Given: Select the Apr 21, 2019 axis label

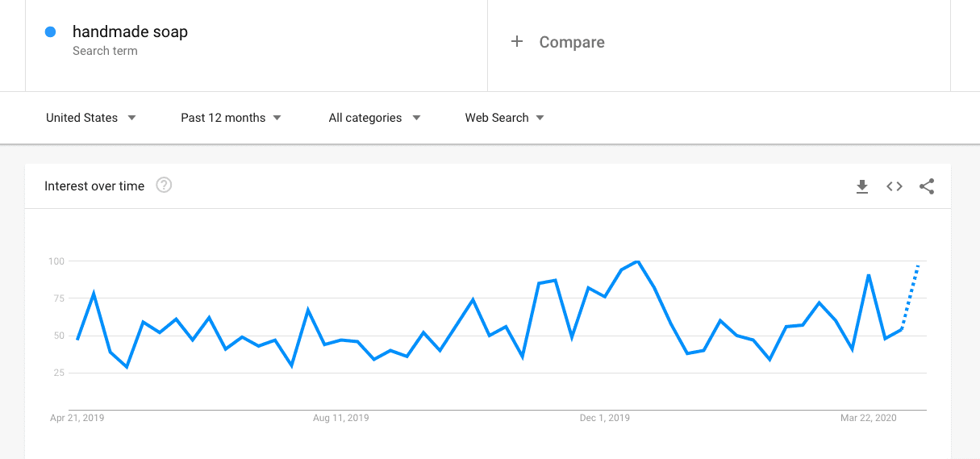Looking at the screenshot, I should tap(77, 418).
